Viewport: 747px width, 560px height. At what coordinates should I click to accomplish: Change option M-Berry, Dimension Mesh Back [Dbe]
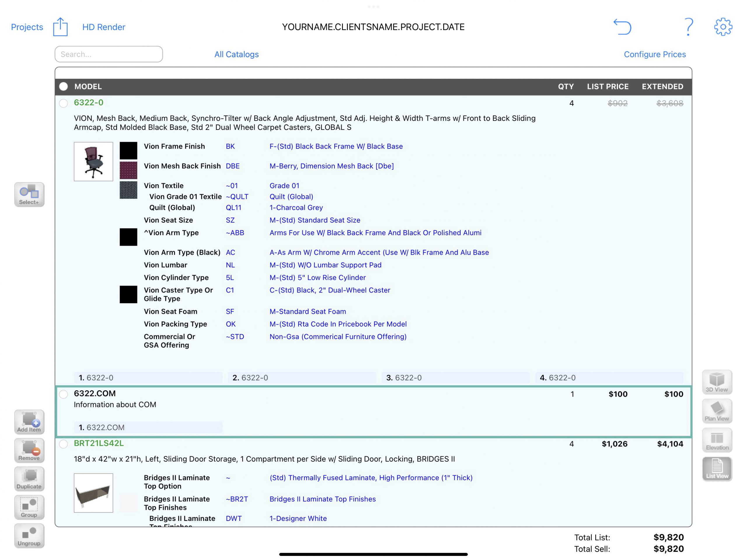point(331,166)
